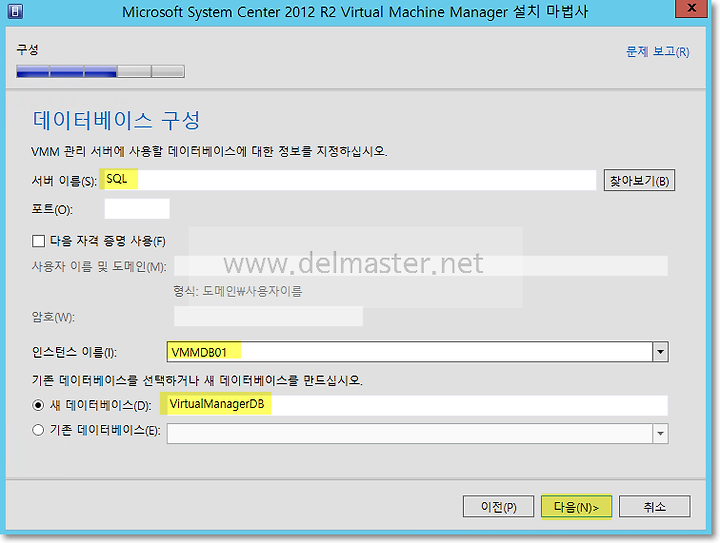Enable the 다음 자격 증명 사용(F) checkbox
Screen dimensions: 720x543
coord(38,241)
